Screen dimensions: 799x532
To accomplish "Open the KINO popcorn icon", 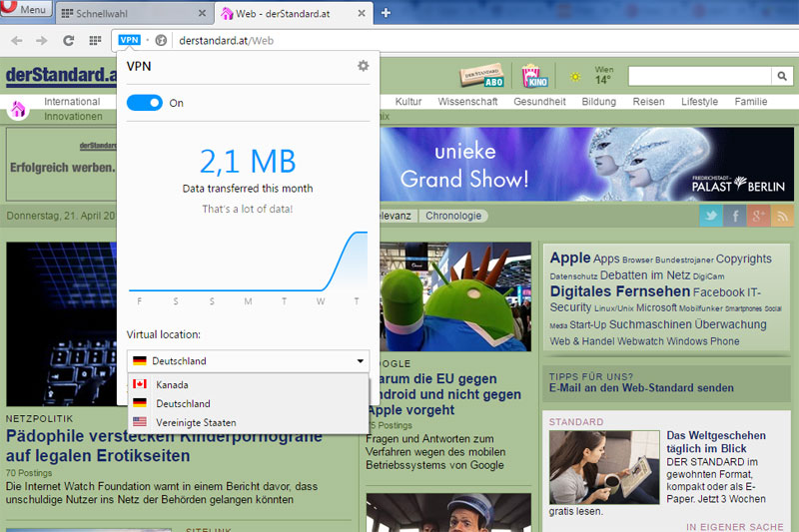I will (534, 76).
